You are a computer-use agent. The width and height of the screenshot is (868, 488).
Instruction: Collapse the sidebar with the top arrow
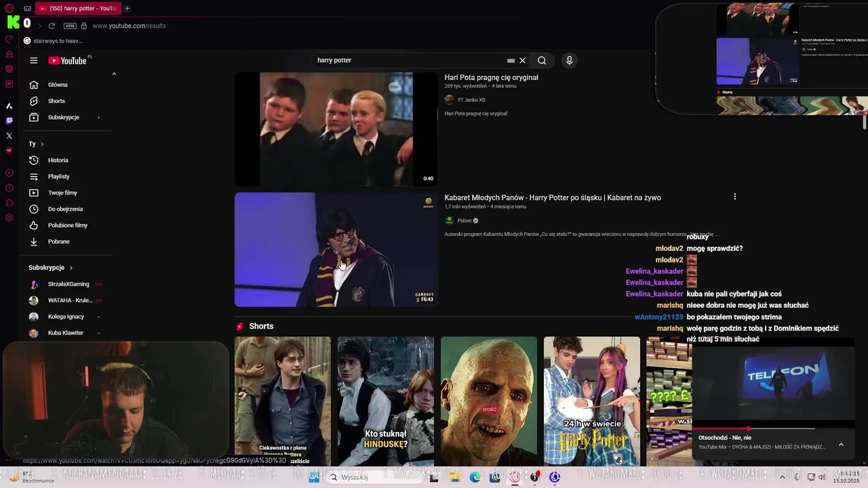point(114,74)
